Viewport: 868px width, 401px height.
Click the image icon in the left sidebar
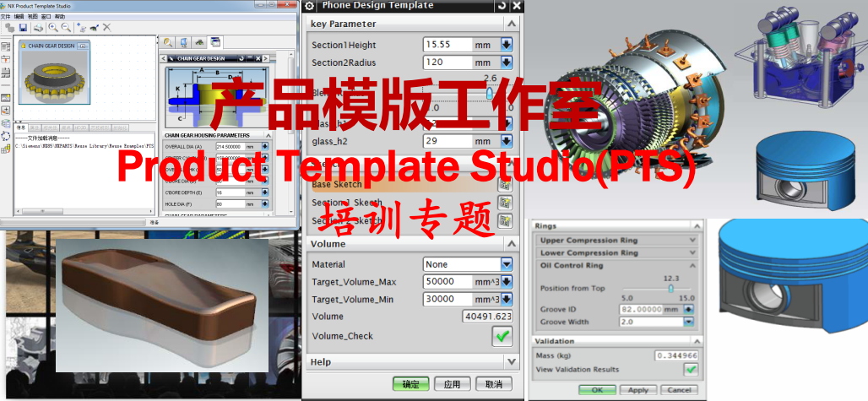(6, 97)
